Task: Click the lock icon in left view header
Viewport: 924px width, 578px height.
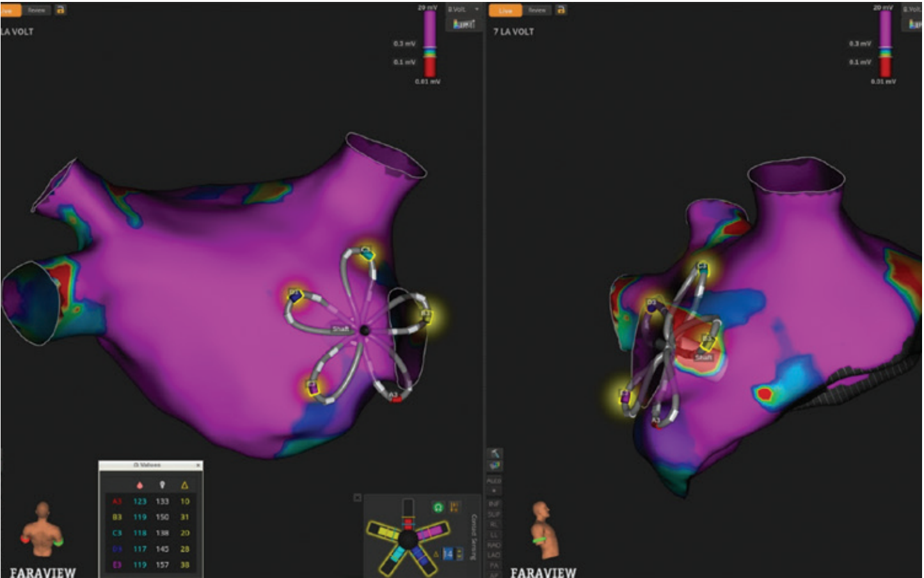Action: (x=60, y=10)
